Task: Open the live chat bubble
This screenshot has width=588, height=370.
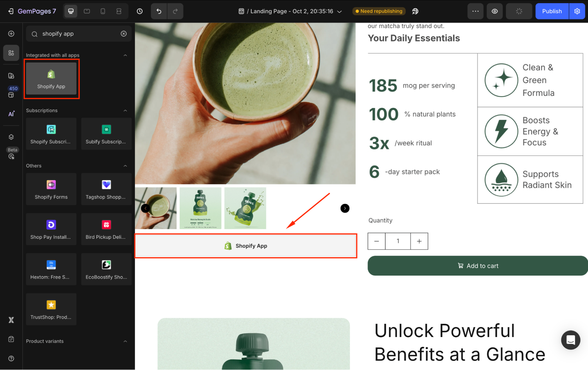Action: tap(570, 340)
